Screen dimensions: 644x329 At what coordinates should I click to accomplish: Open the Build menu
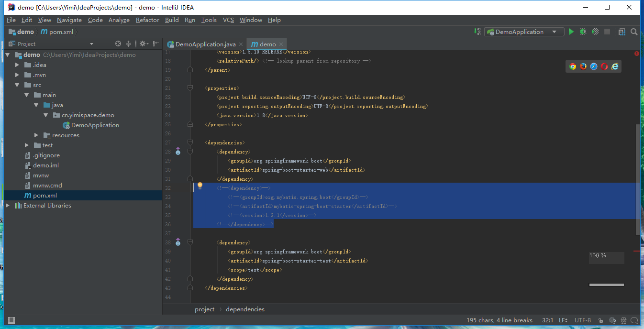[x=172, y=20]
